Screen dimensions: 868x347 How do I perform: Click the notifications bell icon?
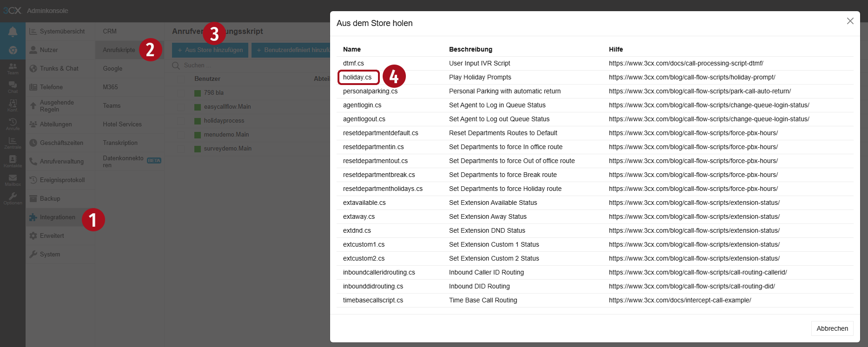(x=13, y=32)
